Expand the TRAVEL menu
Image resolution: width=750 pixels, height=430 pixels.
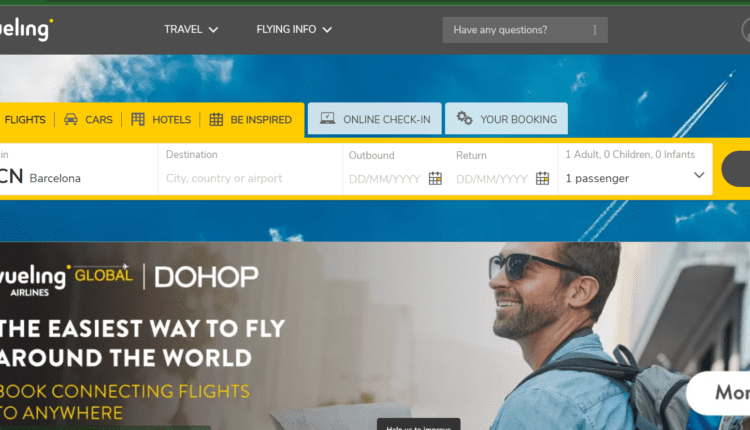[x=191, y=30]
